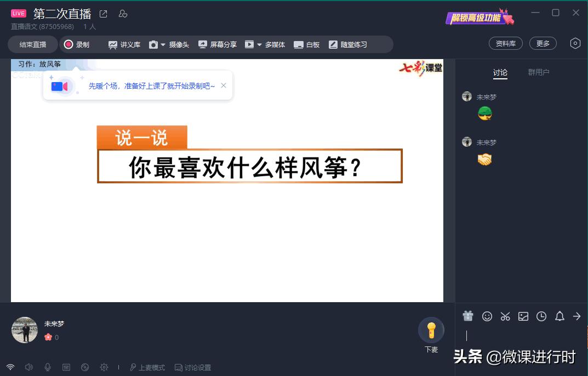Open the 白板 whiteboard tool
This screenshot has width=588, height=376.
(x=306, y=44)
